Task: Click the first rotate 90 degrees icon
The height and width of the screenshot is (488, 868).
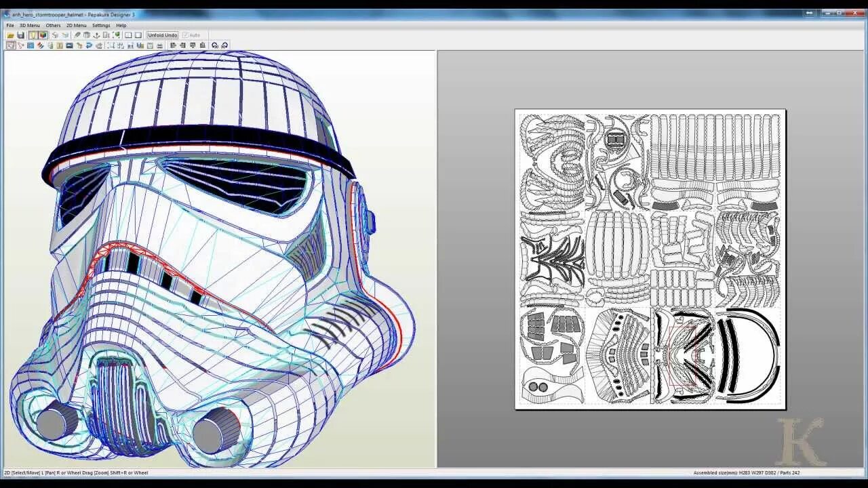Action: tap(215, 45)
